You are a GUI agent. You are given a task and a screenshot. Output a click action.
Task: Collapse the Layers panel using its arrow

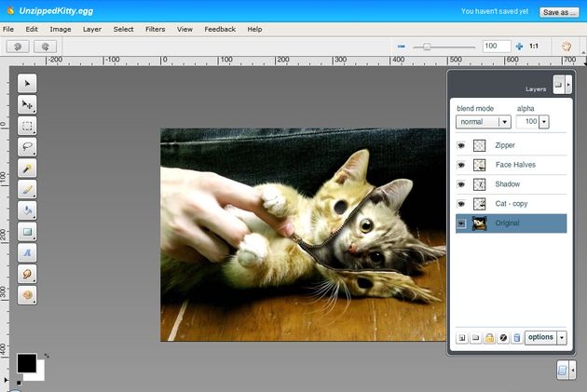click(568, 85)
